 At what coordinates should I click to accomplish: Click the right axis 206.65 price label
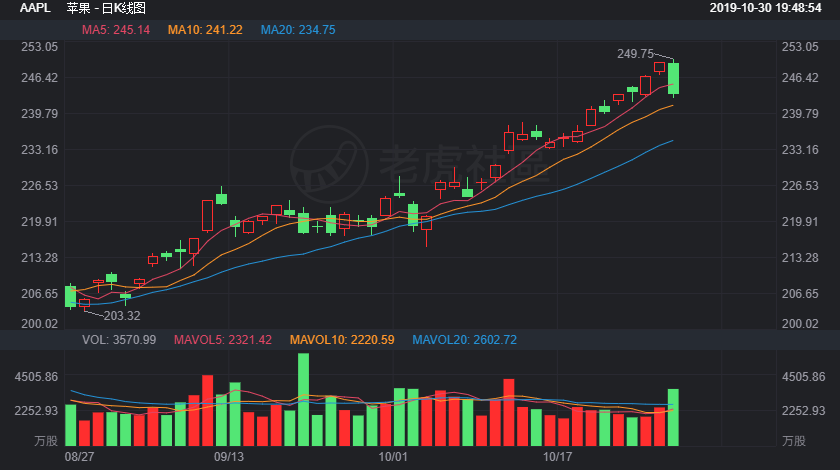800,294
